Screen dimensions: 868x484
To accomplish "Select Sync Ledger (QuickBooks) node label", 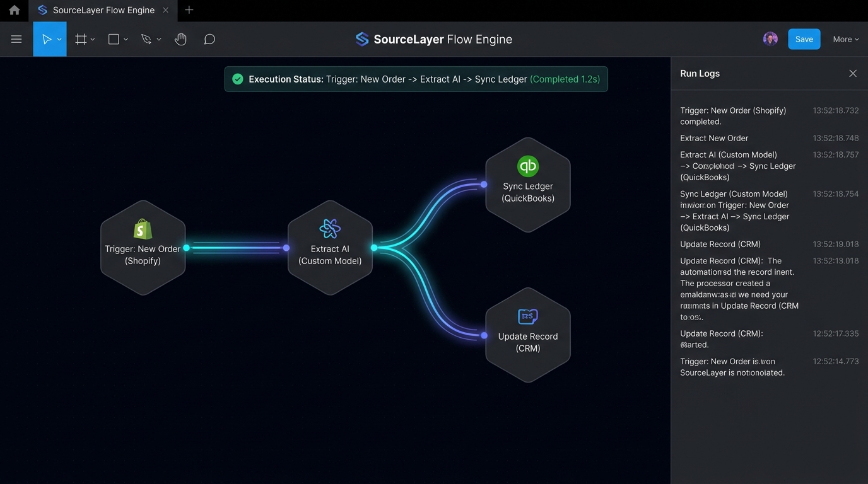I will (x=528, y=192).
